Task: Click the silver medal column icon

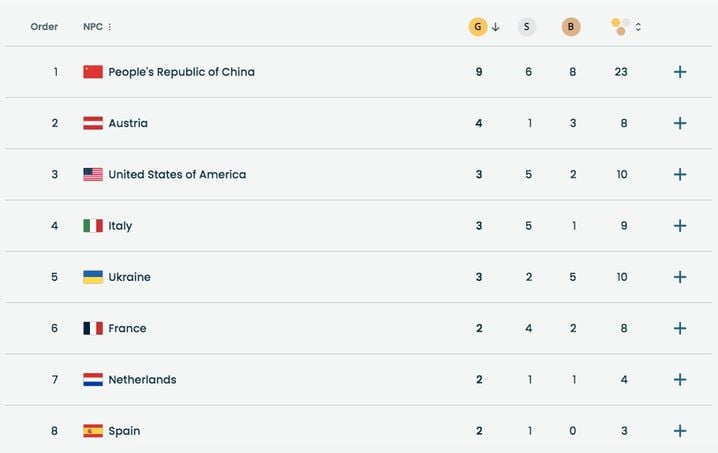Action: pyautogui.click(x=527, y=27)
